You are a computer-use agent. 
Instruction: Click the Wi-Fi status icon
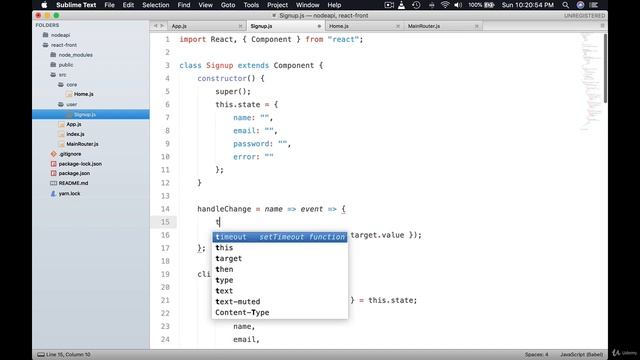tap(445, 5)
